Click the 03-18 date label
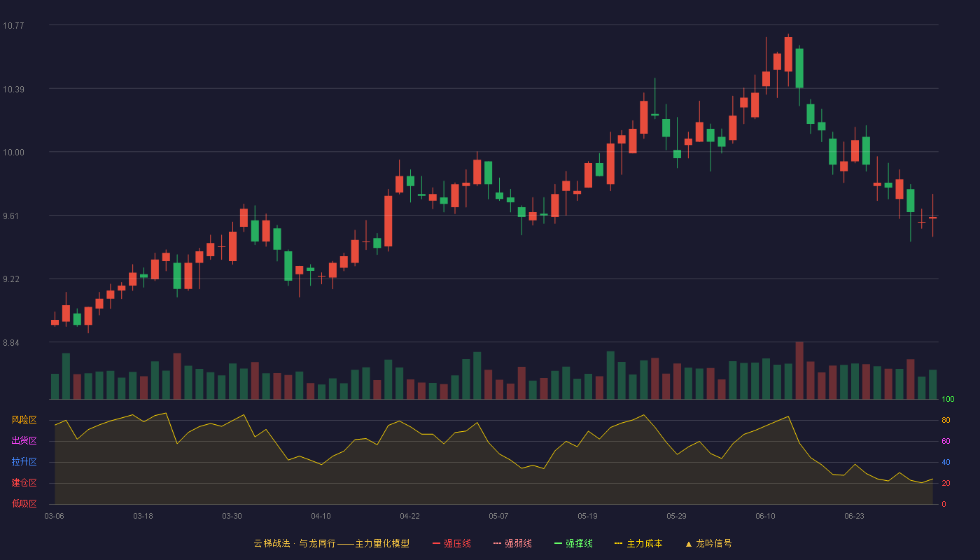 [x=143, y=516]
